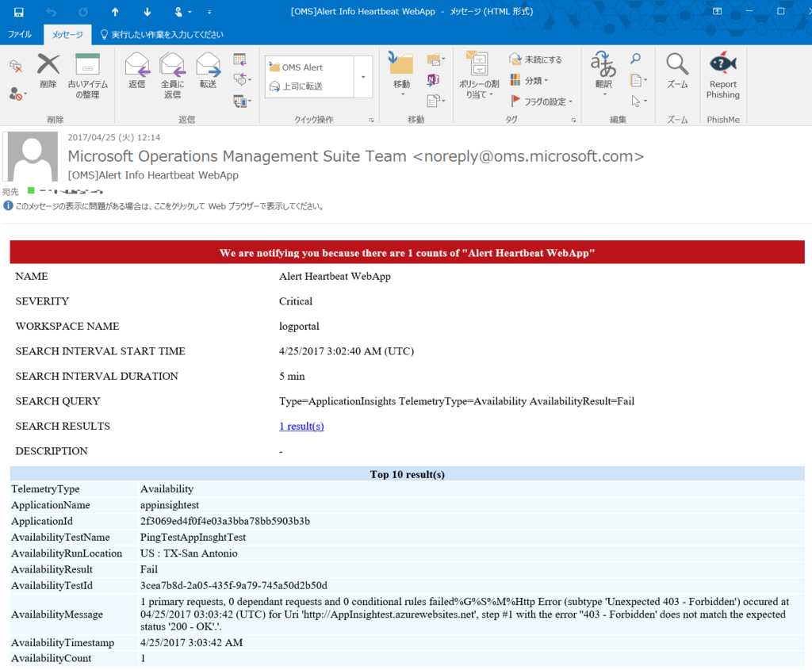The width and height of the screenshot is (812, 670).
Task: Open the 分類 categorize menu
Action: tap(529, 80)
